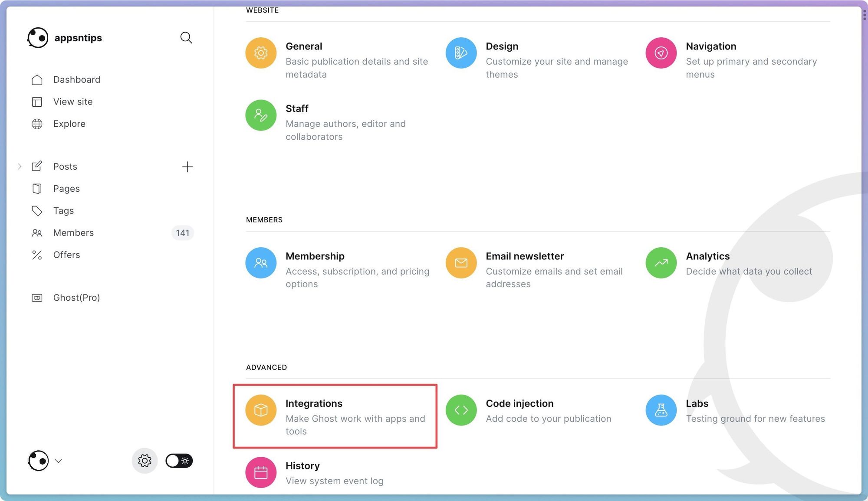This screenshot has height=501, width=868.
Task: Toggle dark mode switch
Action: (x=179, y=461)
